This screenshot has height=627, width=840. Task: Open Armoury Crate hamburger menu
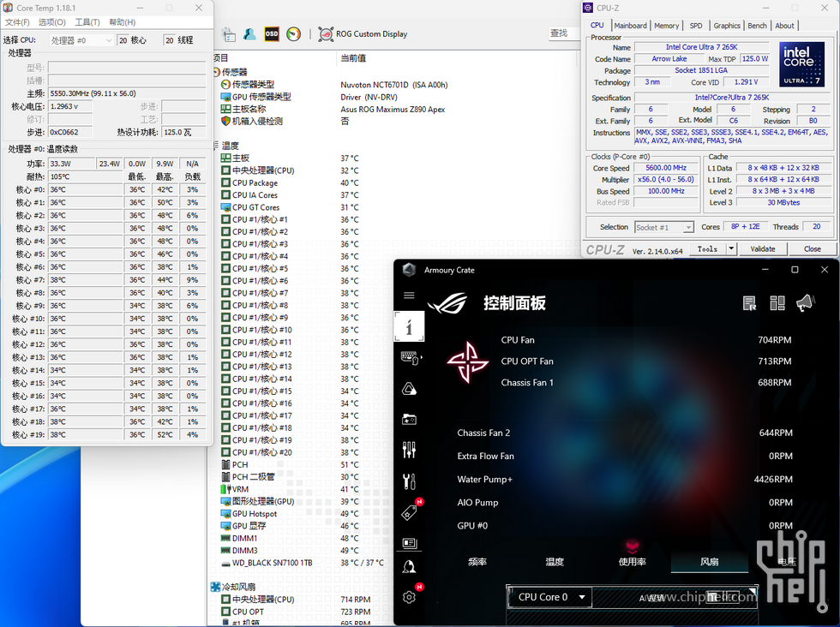coord(409,295)
